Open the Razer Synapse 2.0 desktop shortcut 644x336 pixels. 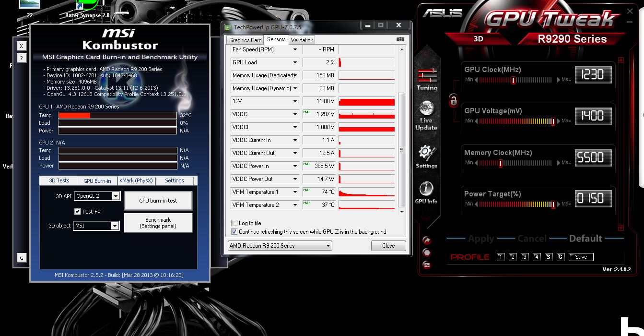[x=87, y=9]
